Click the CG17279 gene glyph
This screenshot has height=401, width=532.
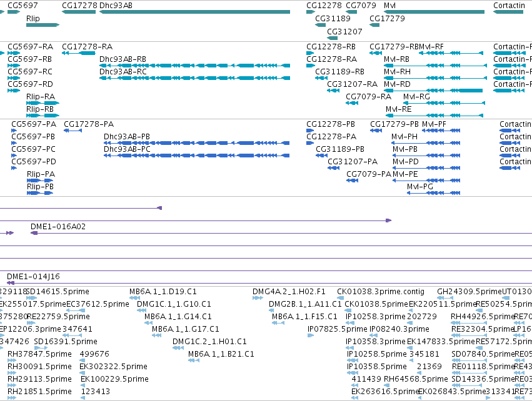coord(374,25)
